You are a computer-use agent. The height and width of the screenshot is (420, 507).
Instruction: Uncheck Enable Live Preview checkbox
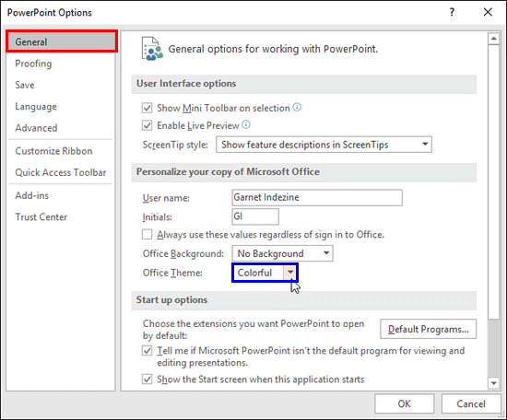[x=147, y=125]
